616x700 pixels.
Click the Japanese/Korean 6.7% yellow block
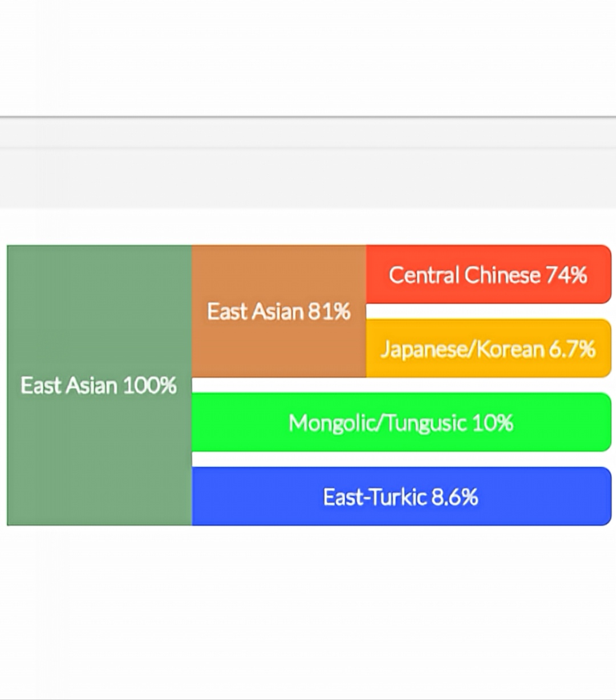(x=488, y=348)
